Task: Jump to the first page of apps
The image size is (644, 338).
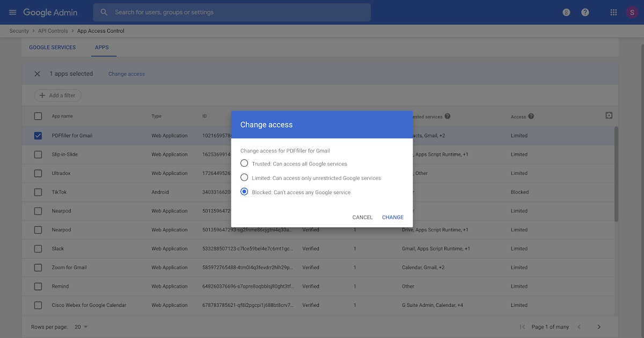Action: click(521, 326)
